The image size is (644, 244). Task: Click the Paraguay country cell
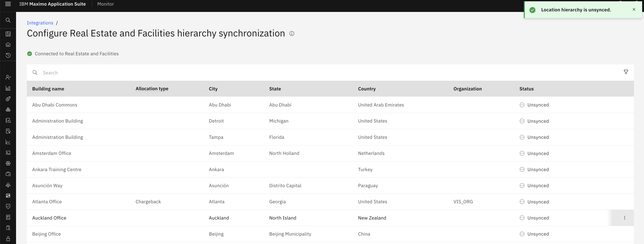point(368,186)
